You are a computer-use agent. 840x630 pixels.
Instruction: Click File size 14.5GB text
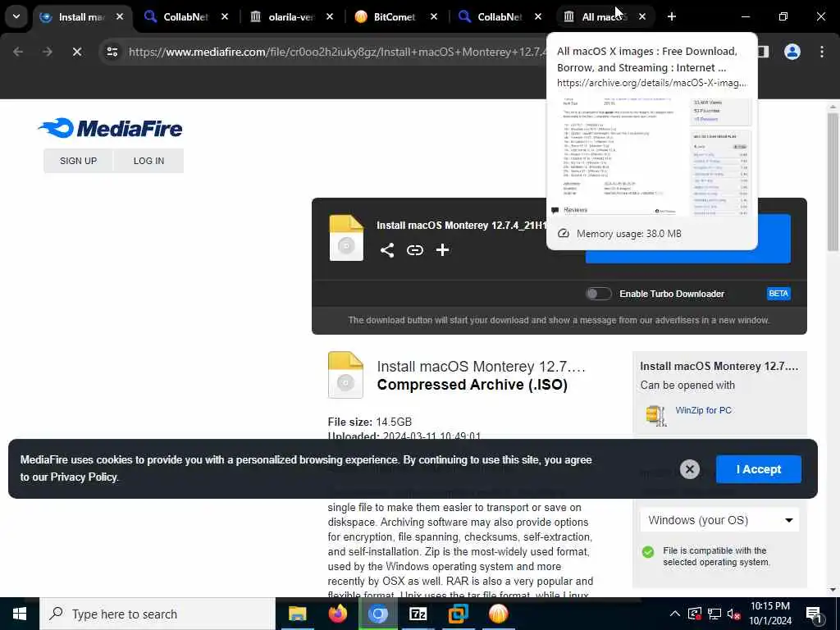point(370,422)
